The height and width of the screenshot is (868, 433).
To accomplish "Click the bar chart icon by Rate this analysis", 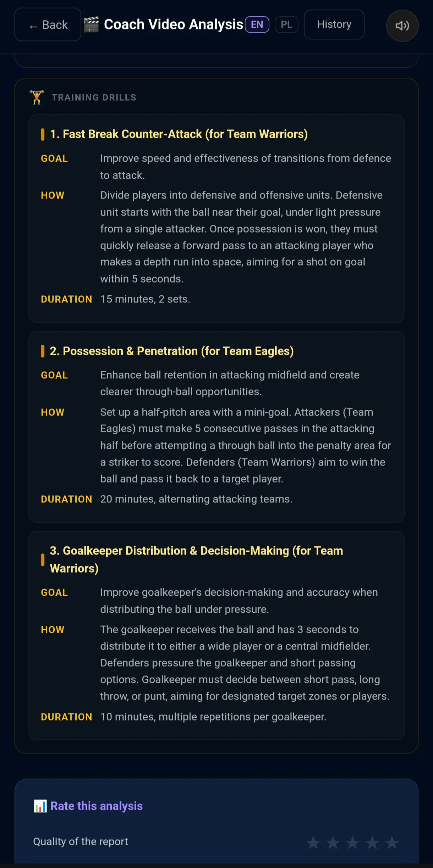I will (x=40, y=806).
